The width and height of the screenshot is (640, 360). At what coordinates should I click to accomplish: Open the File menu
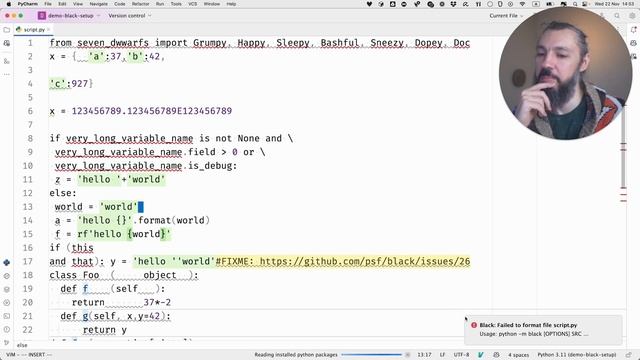(48, 4)
